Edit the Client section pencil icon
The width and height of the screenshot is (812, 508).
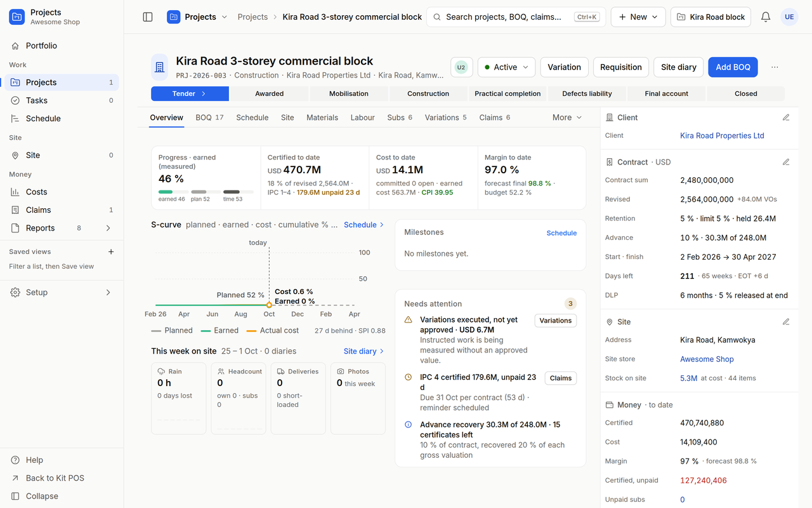tap(786, 117)
